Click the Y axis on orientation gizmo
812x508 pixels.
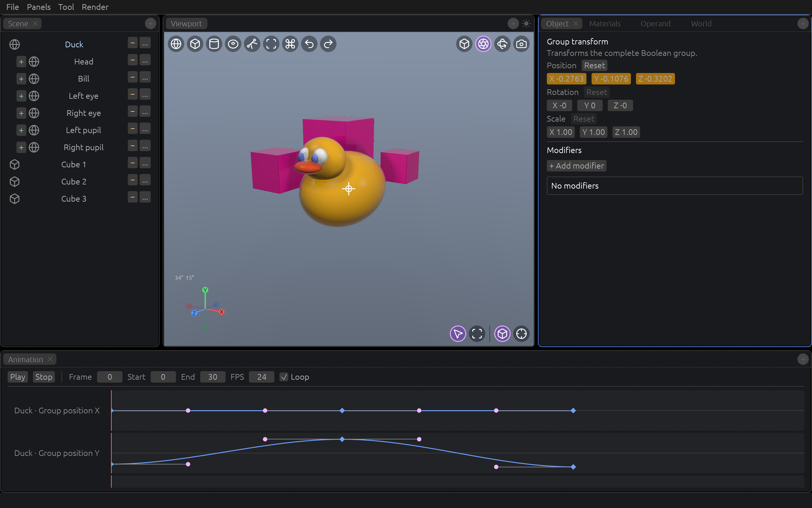click(x=205, y=290)
